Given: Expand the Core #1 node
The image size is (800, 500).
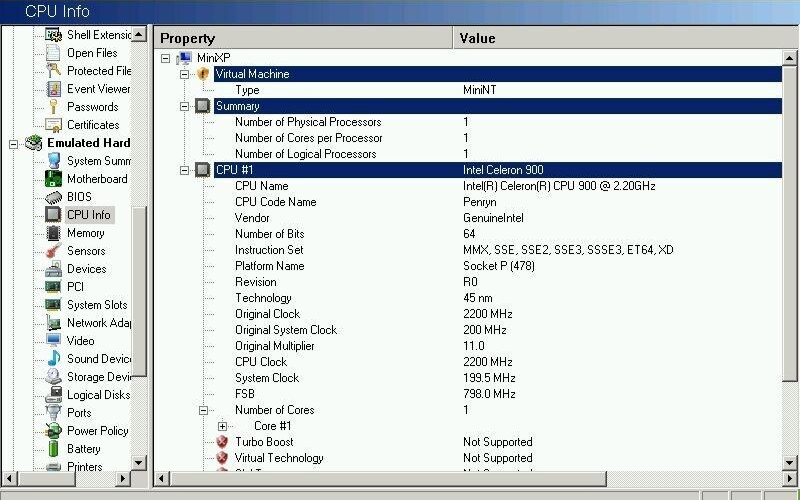Looking at the screenshot, I should point(222,426).
